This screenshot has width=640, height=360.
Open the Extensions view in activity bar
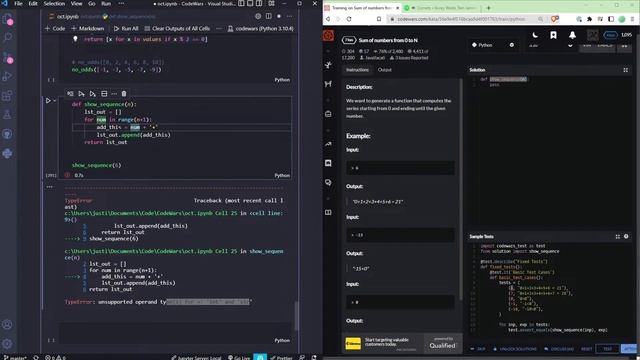[x=7, y=96]
